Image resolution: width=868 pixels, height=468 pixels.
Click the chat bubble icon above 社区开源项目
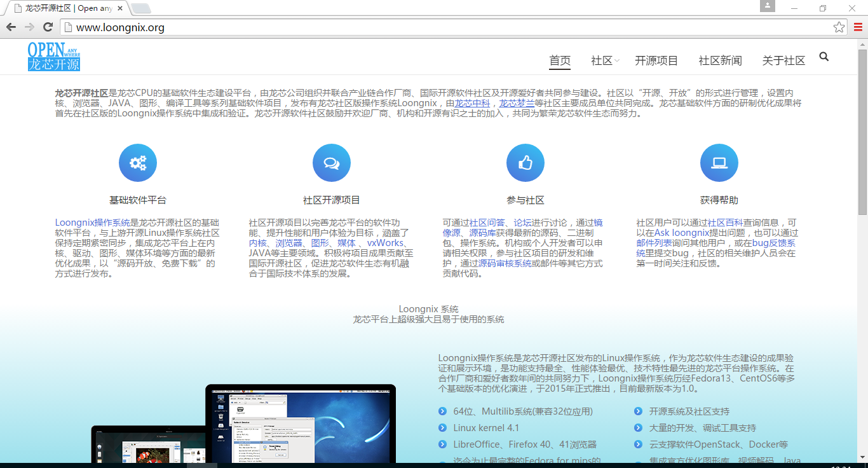(332, 163)
